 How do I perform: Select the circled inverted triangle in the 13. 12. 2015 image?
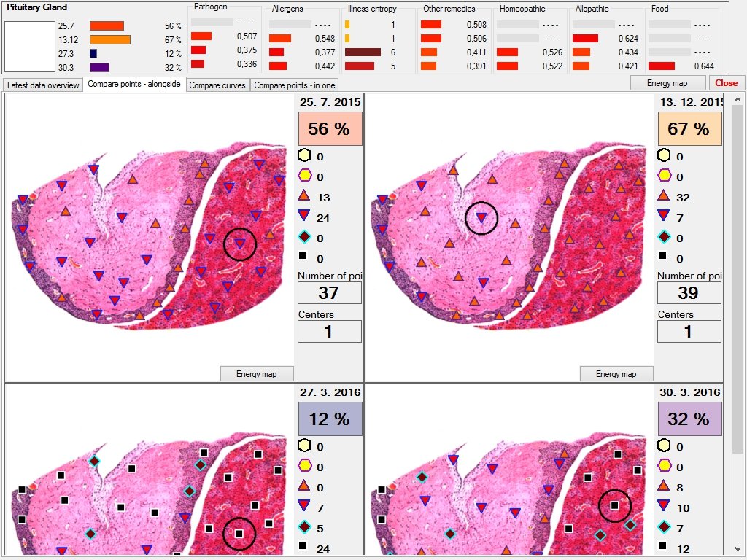point(481,217)
